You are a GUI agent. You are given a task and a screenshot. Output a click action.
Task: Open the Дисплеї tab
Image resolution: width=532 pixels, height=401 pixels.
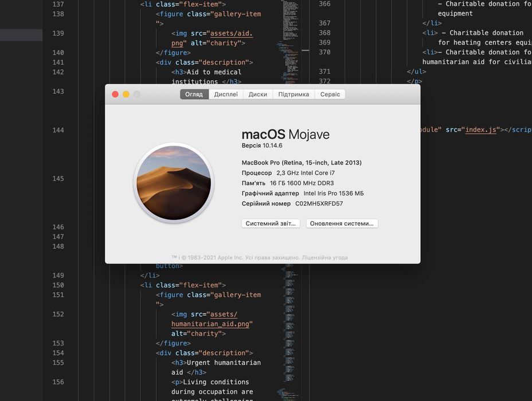[x=226, y=94]
